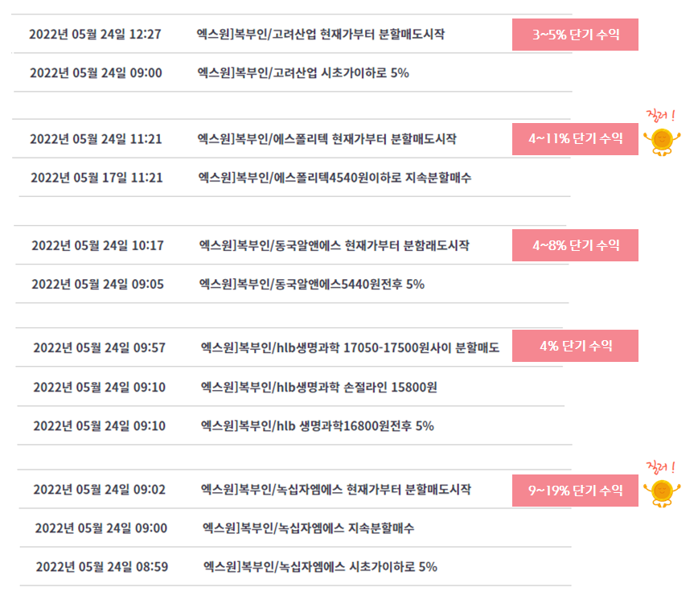Open the 고려산업 시초가이하로 5% entry
The width and height of the screenshot is (698, 616).
pyautogui.click(x=303, y=73)
